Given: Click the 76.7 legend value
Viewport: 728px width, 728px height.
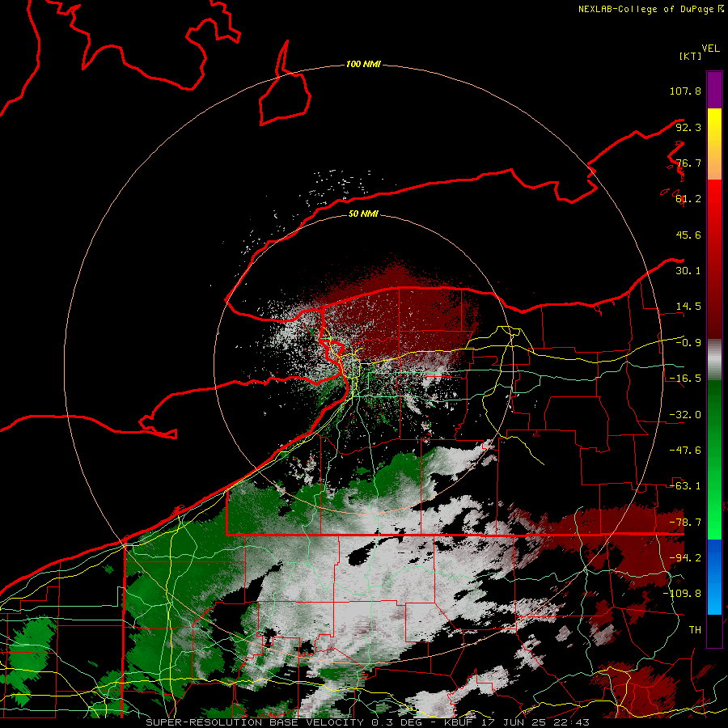Looking at the screenshot, I should (x=688, y=163).
